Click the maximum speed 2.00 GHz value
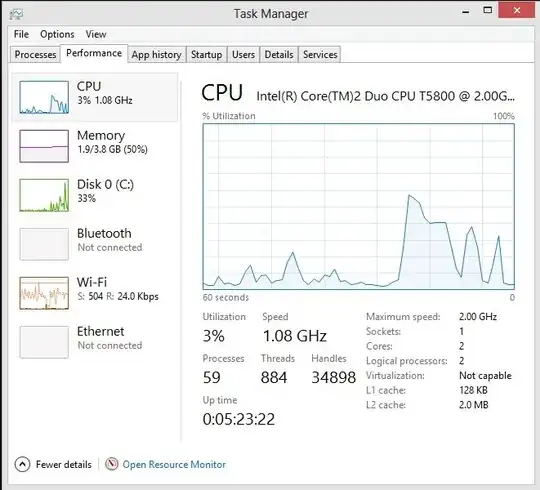Viewport: 540px width, 490px height. click(x=478, y=316)
